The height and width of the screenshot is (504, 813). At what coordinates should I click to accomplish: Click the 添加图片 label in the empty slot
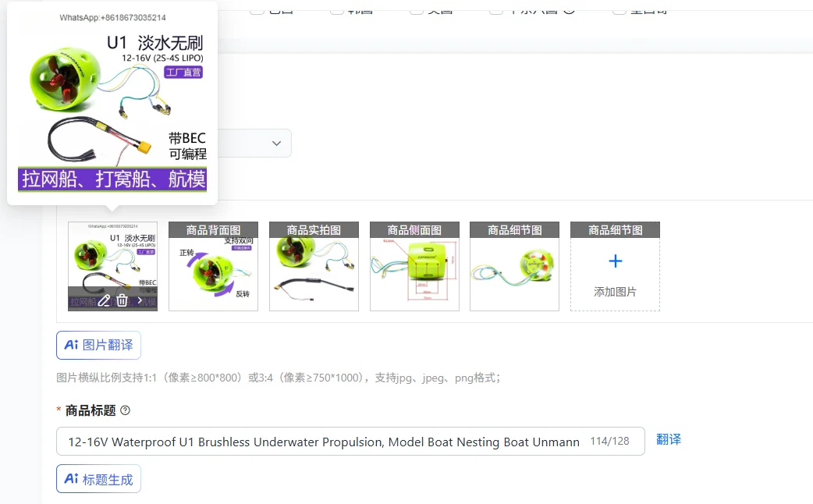[615, 292]
